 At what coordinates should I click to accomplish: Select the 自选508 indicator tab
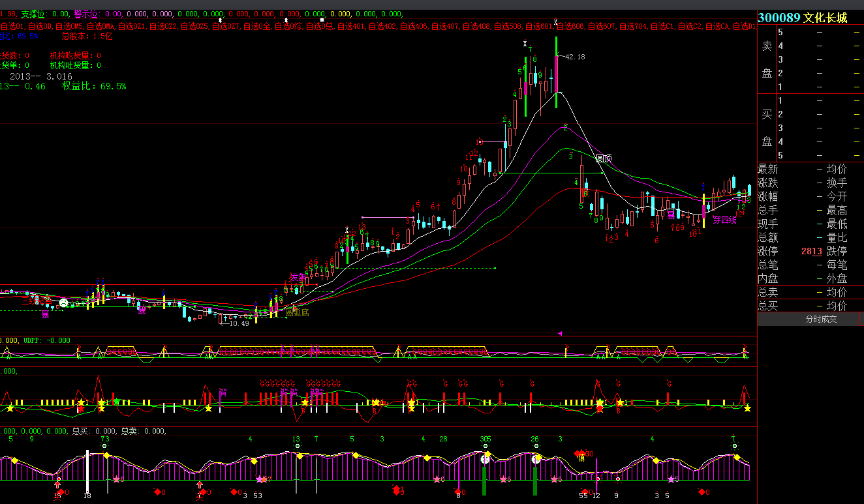point(508,27)
